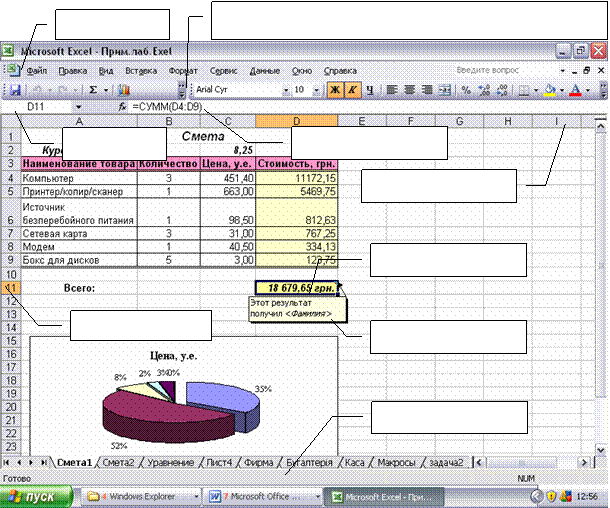Image resolution: width=610 pixels, height=508 pixels.
Task: Click the Цена, у.е. chart title
Action: point(174,356)
